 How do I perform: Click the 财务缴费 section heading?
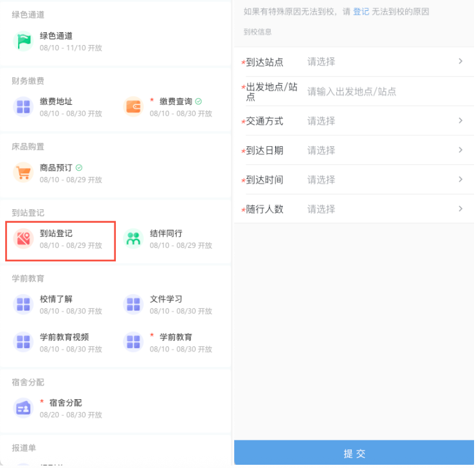pos(28,81)
